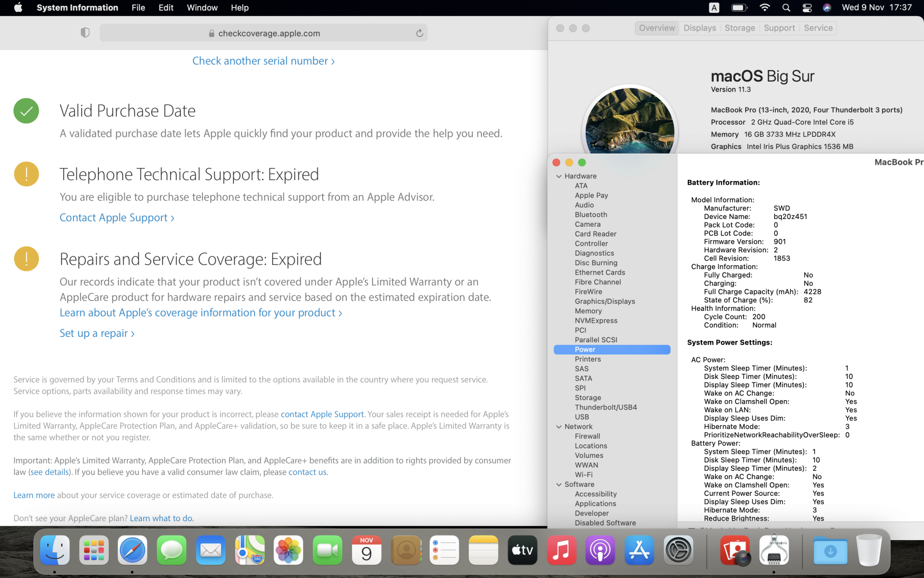Click Wi-Fi status icon
Screen dimensions: 924x578
coord(765,8)
